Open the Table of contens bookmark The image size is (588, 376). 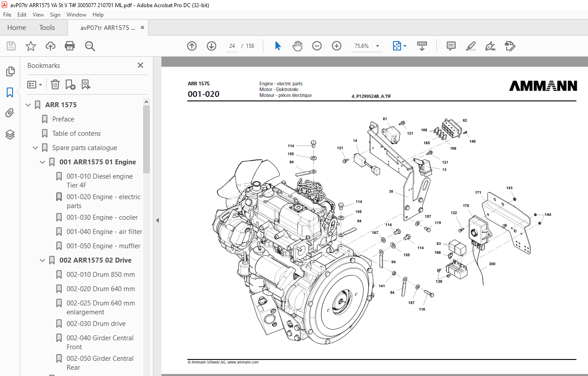pos(76,134)
